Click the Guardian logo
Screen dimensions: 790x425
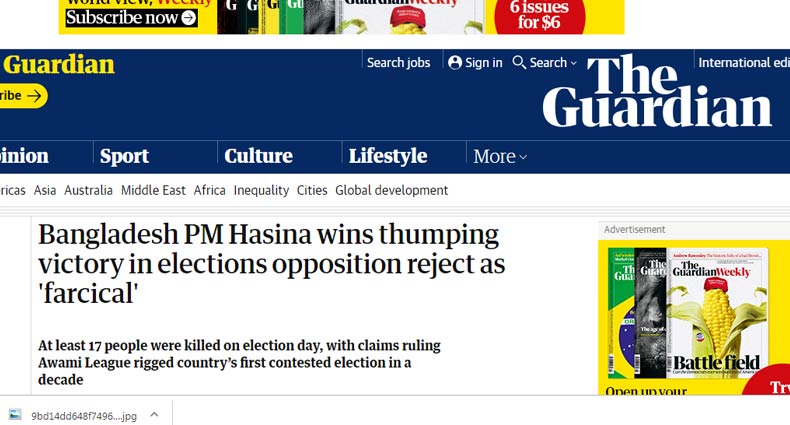tap(657, 92)
